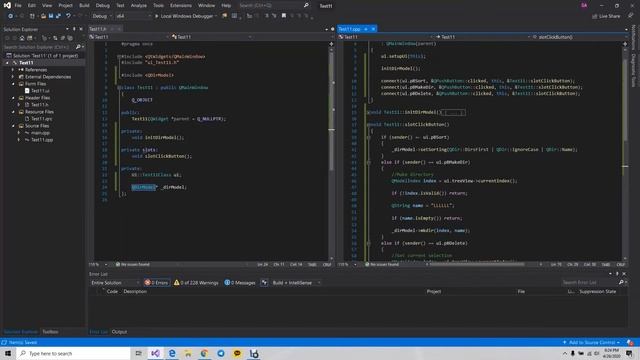This screenshot has width=640, height=360.
Task: Open the Entire Solution scope dropdown
Action: (x=115, y=282)
